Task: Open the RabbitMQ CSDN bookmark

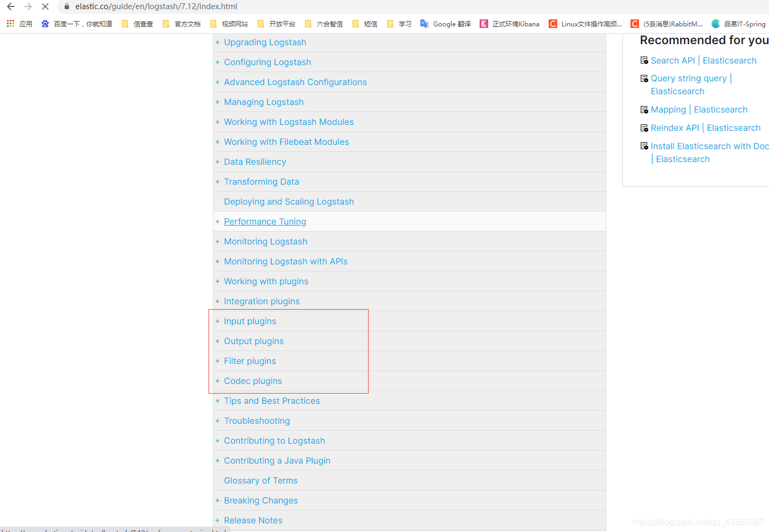Action: (x=667, y=24)
